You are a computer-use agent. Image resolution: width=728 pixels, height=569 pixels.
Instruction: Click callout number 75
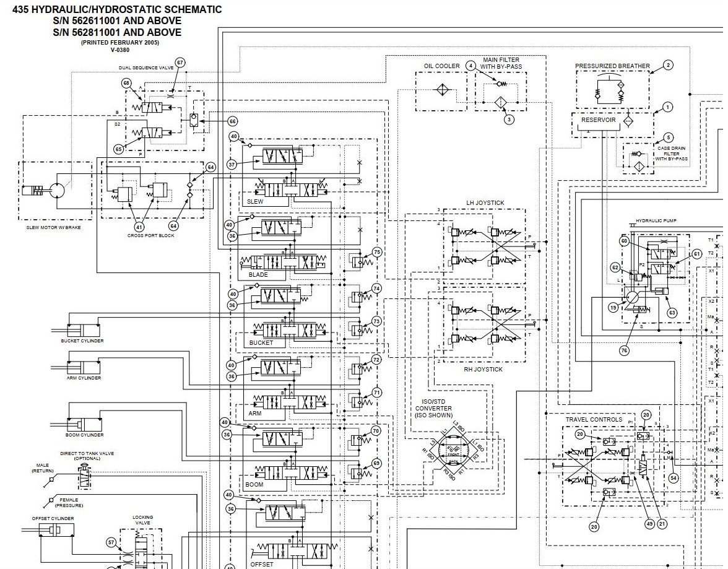pyautogui.click(x=377, y=252)
